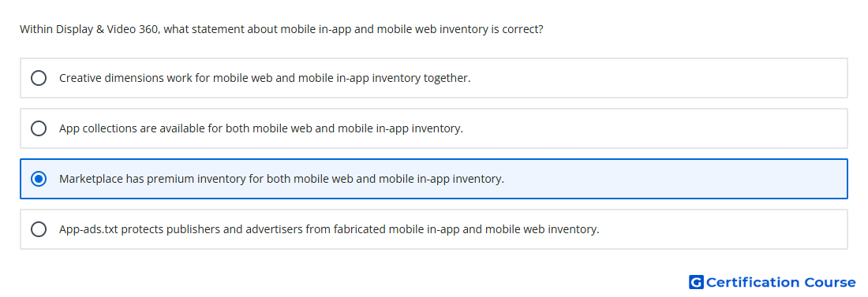868x297 pixels.
Task: Click the filled Marketplace radio circle
Action: coord(39,179)
